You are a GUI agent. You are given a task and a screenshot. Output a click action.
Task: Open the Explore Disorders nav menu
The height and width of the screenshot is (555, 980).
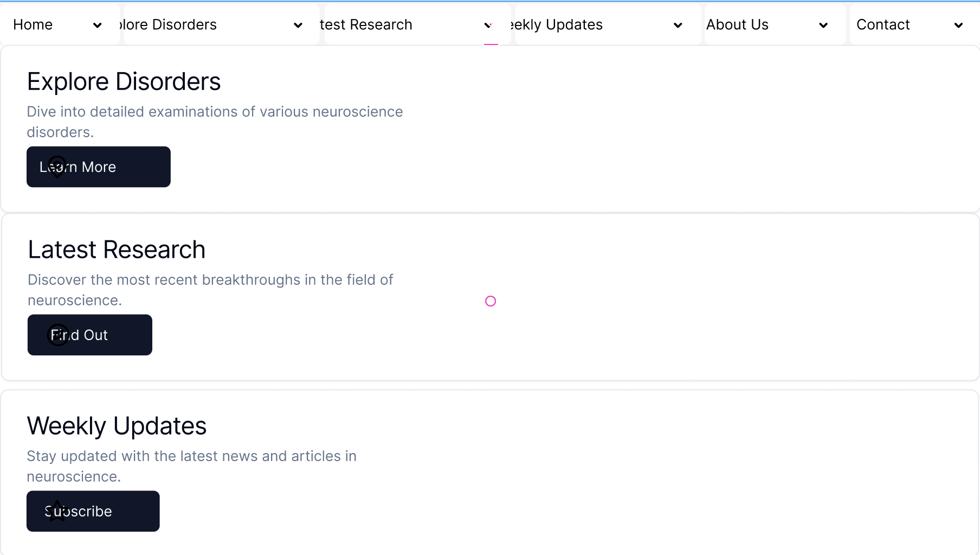(221, 25)
